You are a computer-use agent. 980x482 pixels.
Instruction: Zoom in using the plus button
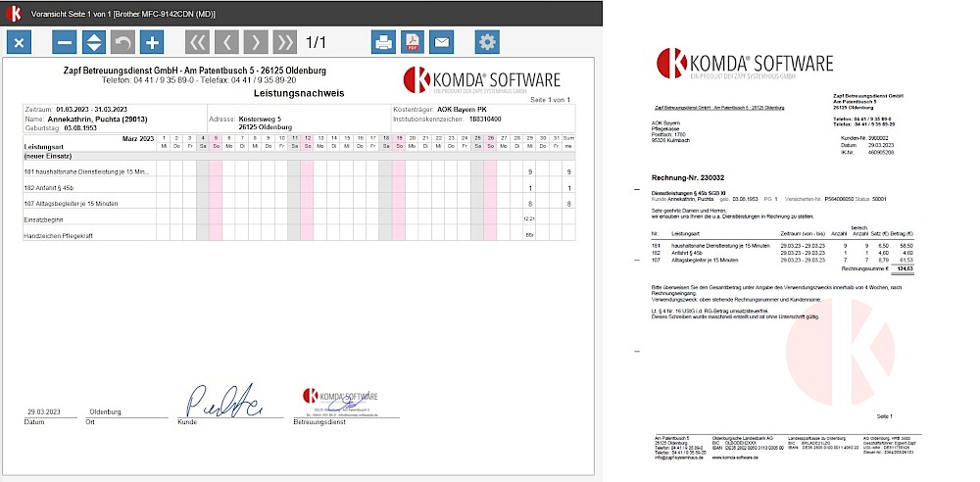tap(152, 42)
